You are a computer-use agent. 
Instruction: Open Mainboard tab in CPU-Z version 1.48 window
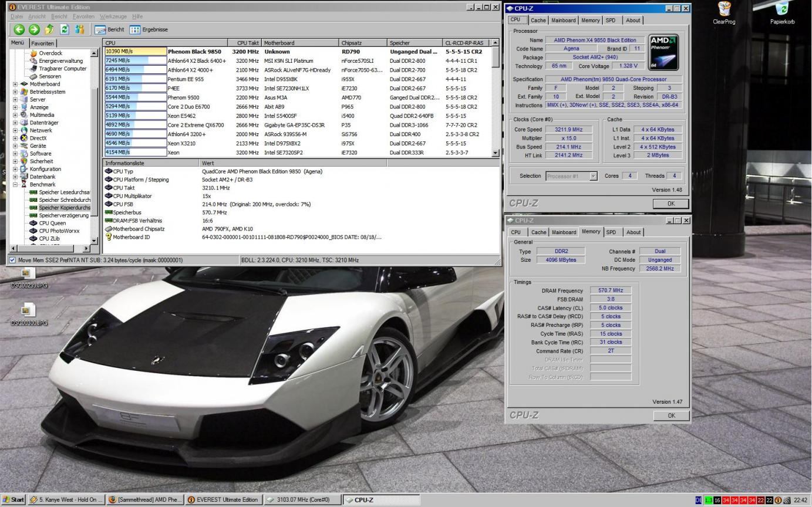pos(563,21)
